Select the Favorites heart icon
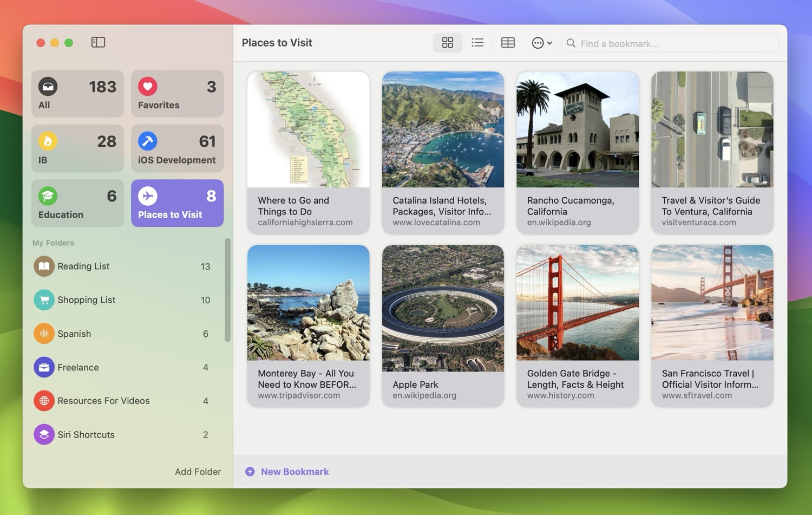Image resolution: width=812 pixels, height=515 pixels. click(148, 87)
